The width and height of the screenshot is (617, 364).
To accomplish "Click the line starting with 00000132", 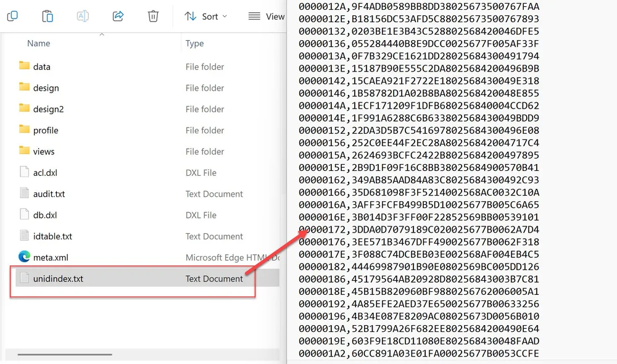I will [x=419, y=31].
